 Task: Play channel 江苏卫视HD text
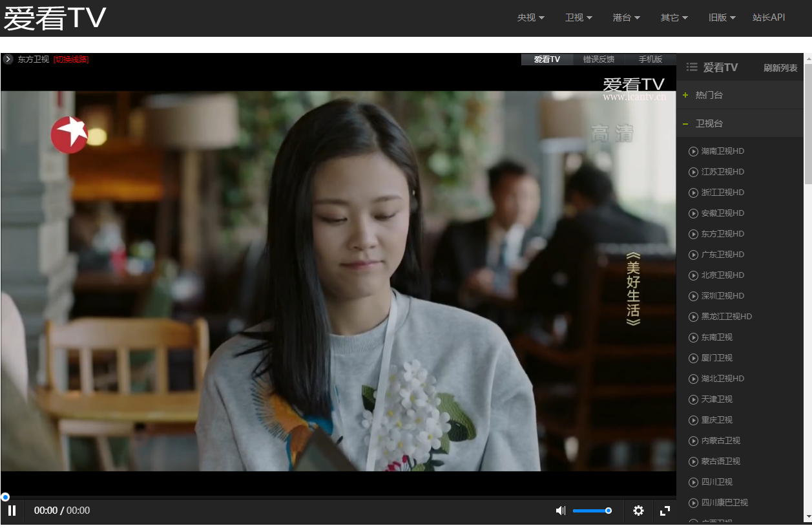click(723, 172)
